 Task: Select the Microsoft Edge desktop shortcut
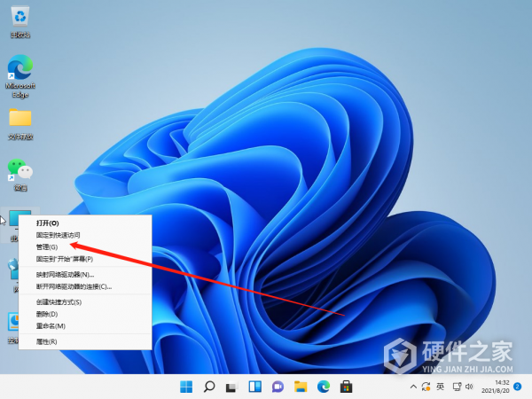pos(19,67)
